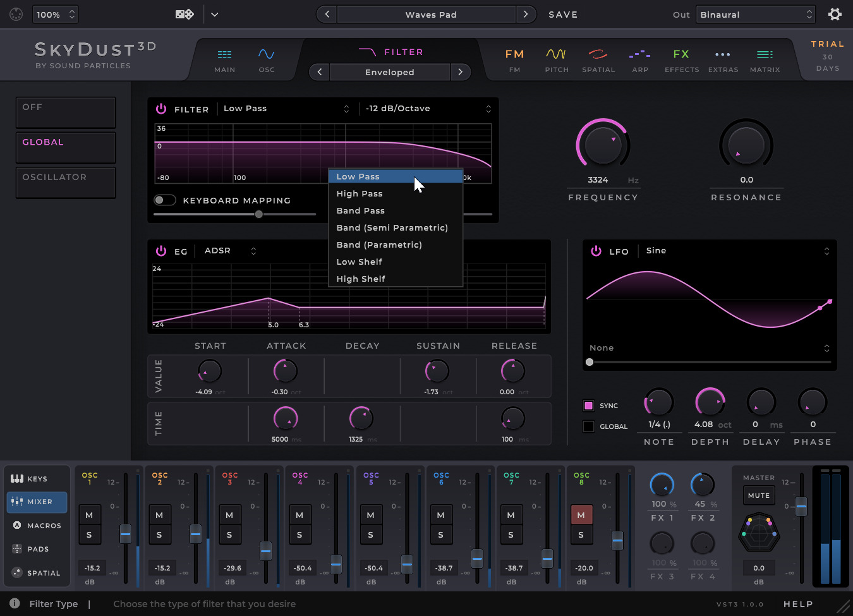Select the OSCILLATOR filter mode button
Screen dimensions: 853x616
[66, 183]
